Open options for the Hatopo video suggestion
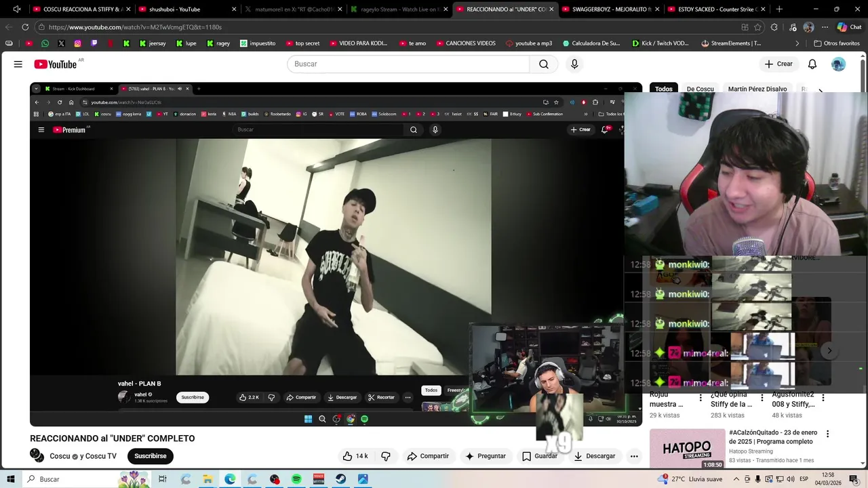 tap(827, 434)
